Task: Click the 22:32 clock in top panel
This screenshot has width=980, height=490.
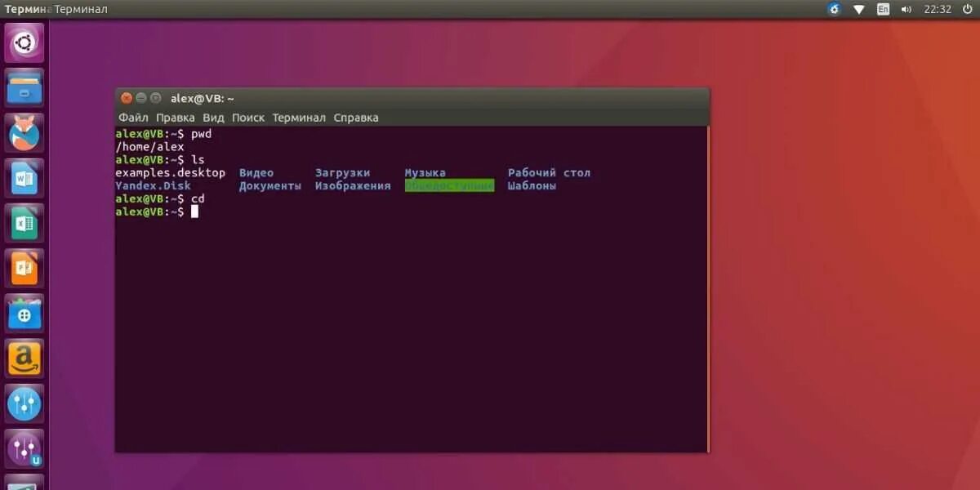Action: (x=938, y=9)
